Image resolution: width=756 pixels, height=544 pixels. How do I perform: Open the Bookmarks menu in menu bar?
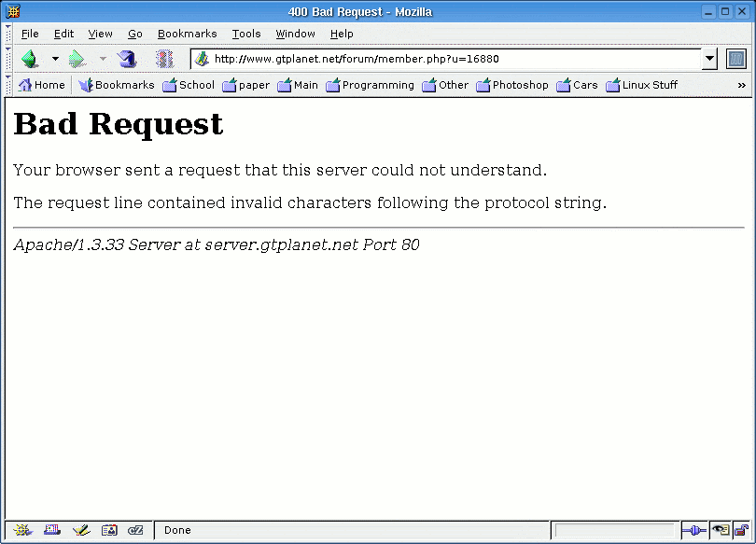pyautogui.click(x=187, y=34)
